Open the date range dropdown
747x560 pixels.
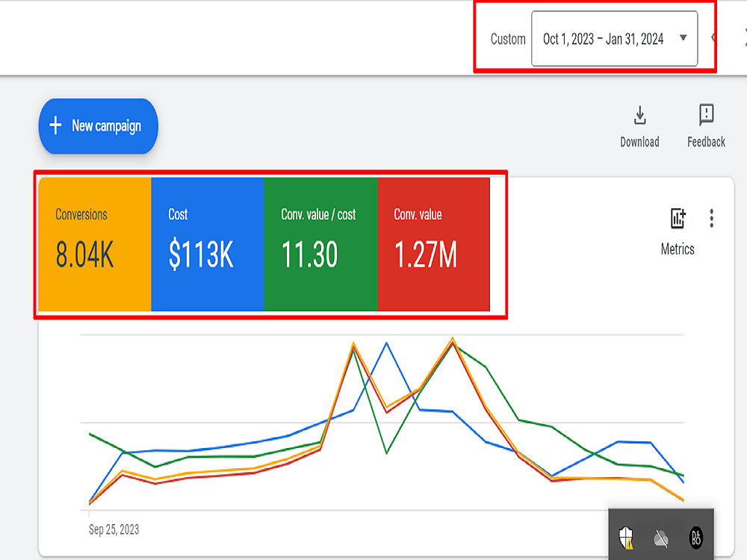(615, 39)
